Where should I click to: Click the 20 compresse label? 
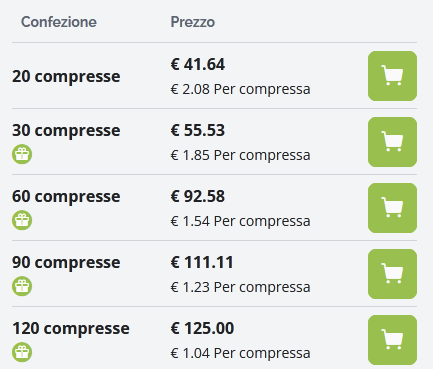coord(66,77)
